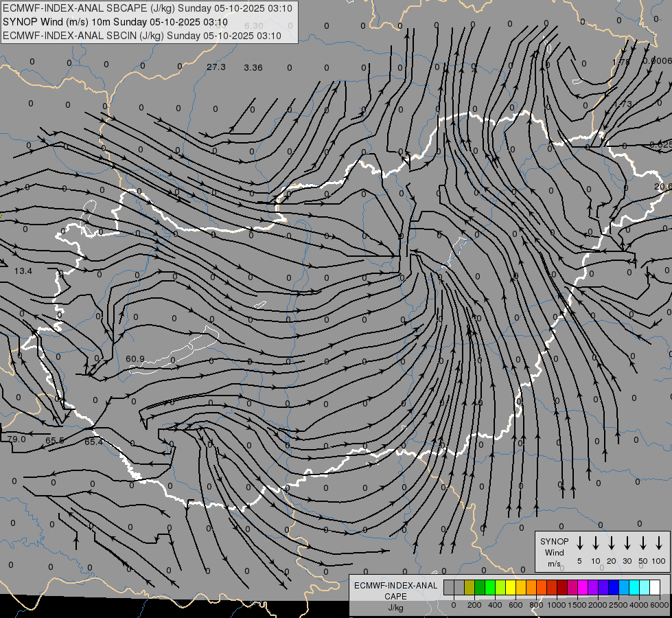Click the 20.6 value on the map
Screen dimensions: 672x618
click(663, 187)
